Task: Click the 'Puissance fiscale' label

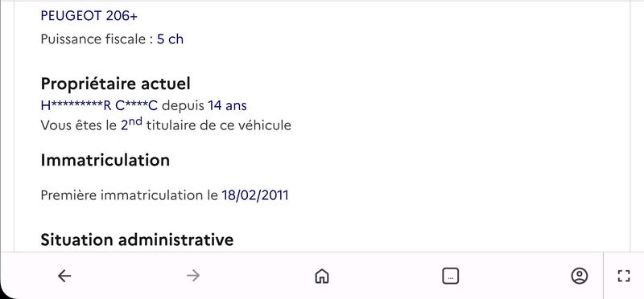Action: pyautogui.click(x=94, y=39)
